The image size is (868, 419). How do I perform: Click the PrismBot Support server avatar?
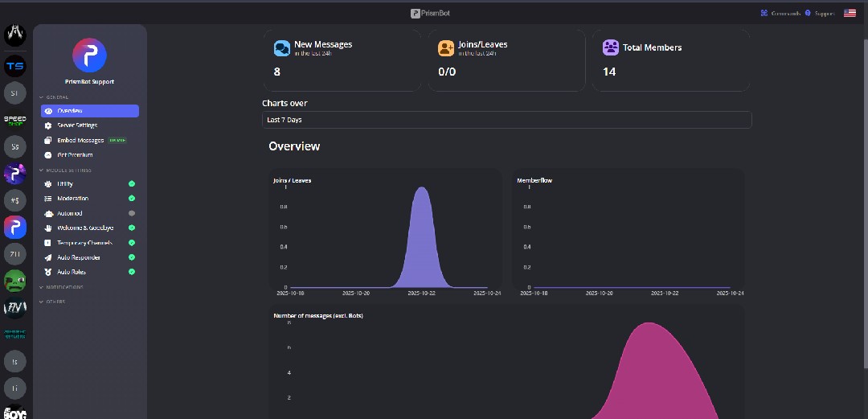click(89, 55)
